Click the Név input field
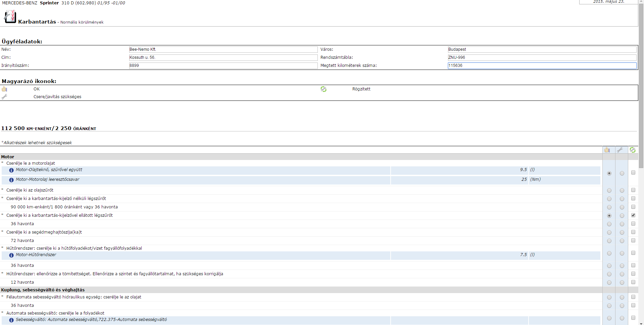The width and height of the screenshot is (644, 325). point(223,49)
